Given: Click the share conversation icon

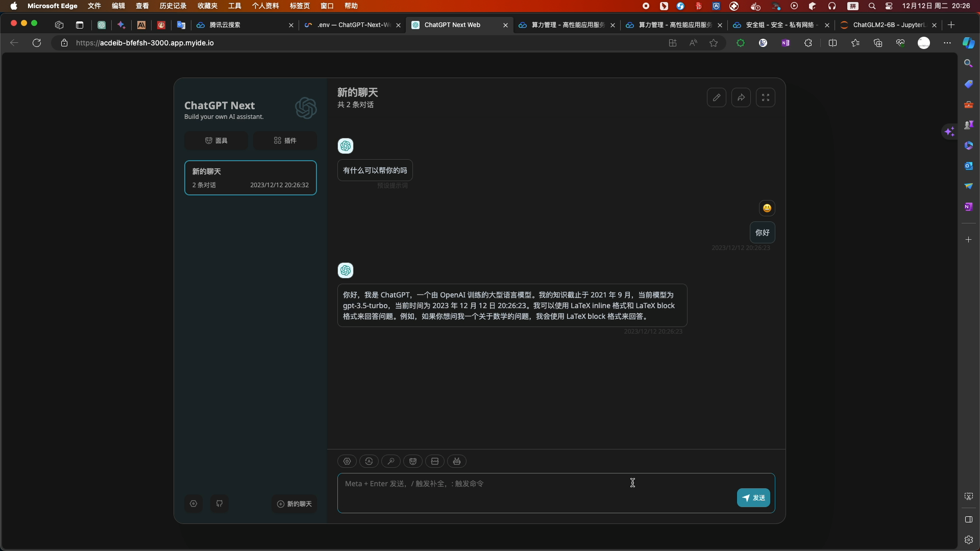Looking at the screenshot, I should 741,97.
